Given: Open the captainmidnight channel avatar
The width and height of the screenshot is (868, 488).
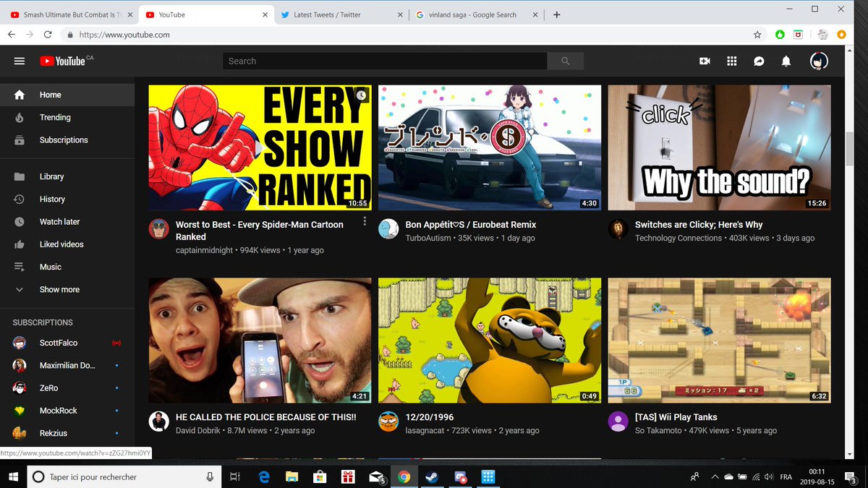Looking at the screenshot, I should coord(159,229).
